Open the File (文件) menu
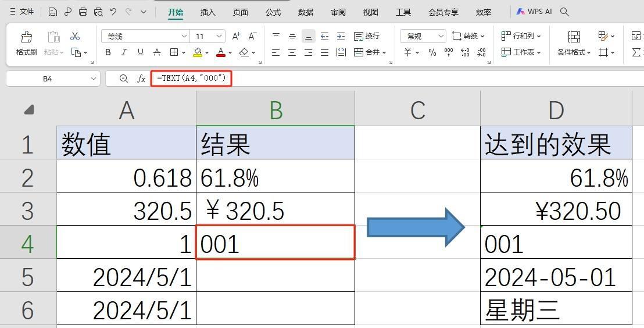Image resolution: width=644 pixels, height=328 pixels. pos(22,12)
